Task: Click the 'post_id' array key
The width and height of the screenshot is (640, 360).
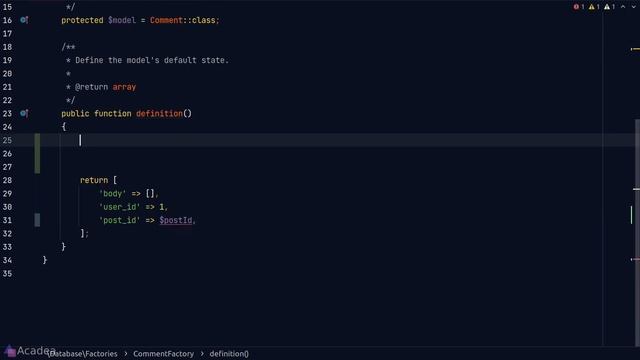Action: pyautogui.click(x=119, y=220)
